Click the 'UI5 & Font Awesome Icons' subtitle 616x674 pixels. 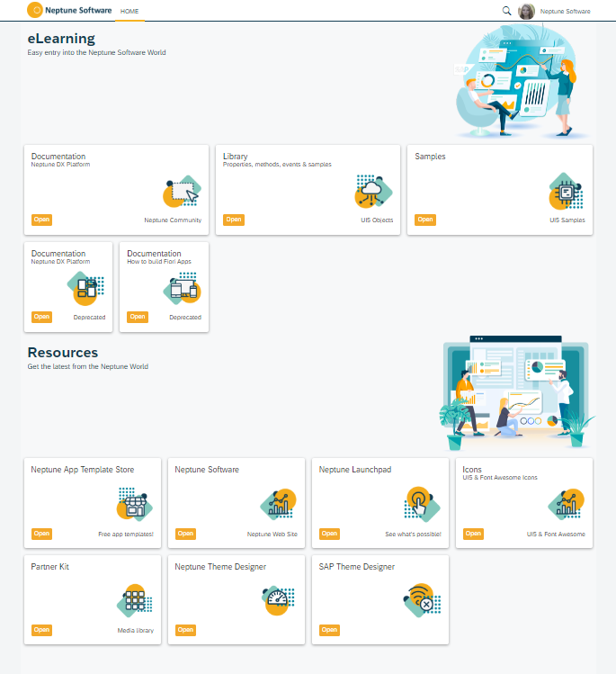point(500,477)
